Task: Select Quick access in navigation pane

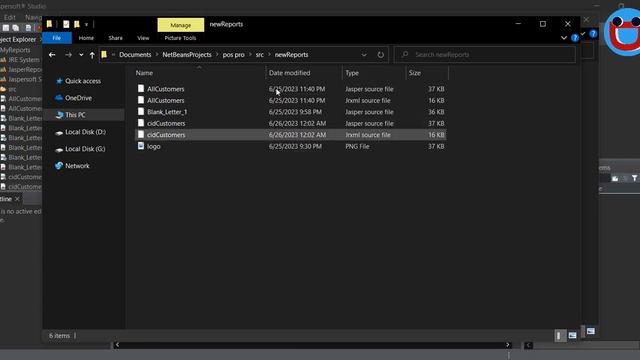Action: coord(83,81)
